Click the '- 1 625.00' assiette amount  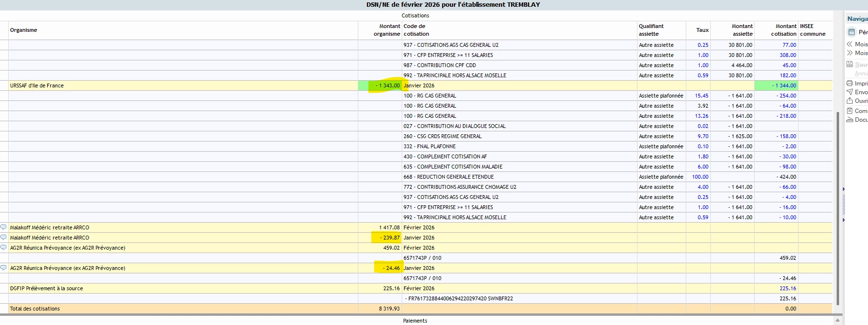pyautogui.click(x=740, y=136)
